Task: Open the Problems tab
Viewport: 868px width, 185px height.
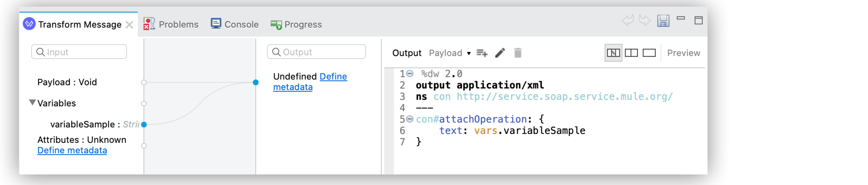Action: pyautogui.click(x=171, y=24)
